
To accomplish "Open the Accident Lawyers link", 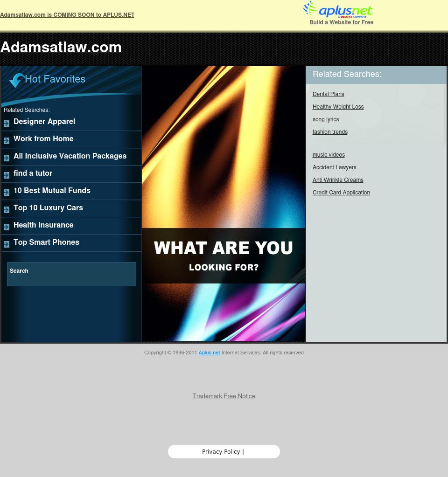I will click(x=335, y=167).
